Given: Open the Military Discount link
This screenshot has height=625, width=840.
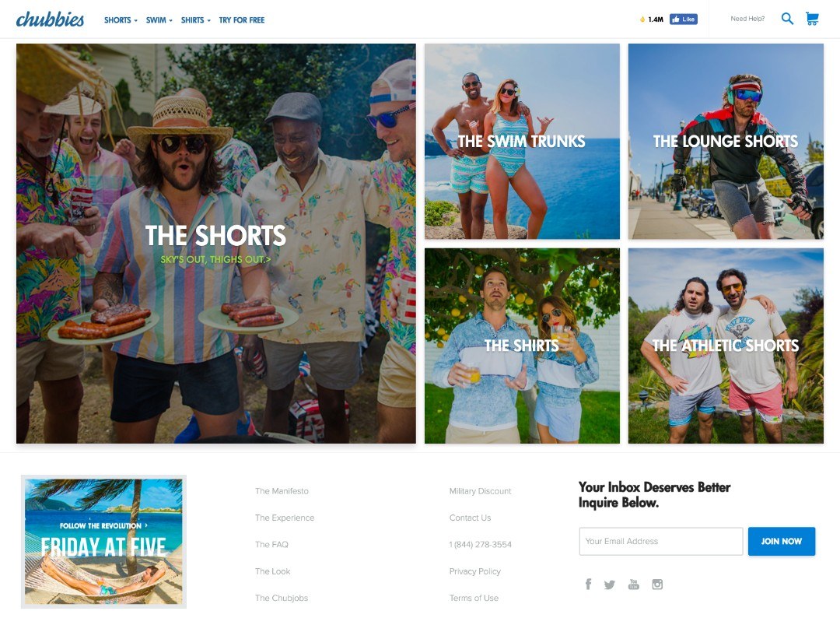Looking at the screenshot, I should click(x=481, y=491).
